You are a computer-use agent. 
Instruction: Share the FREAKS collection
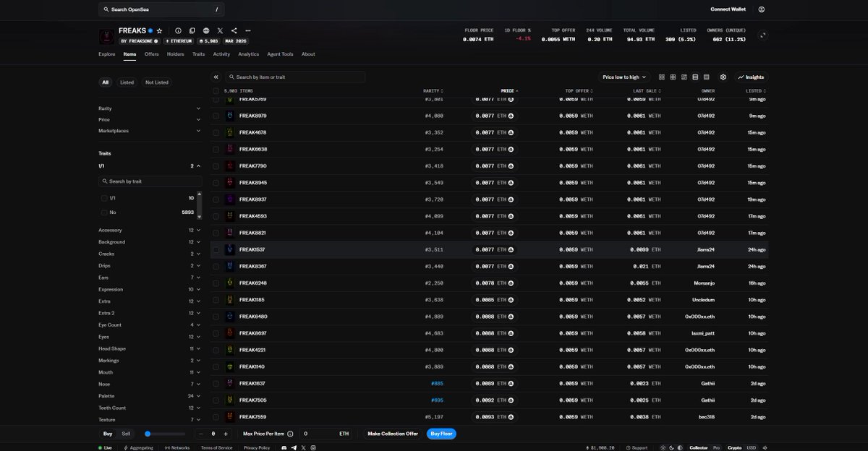click(x=234, y=31)
